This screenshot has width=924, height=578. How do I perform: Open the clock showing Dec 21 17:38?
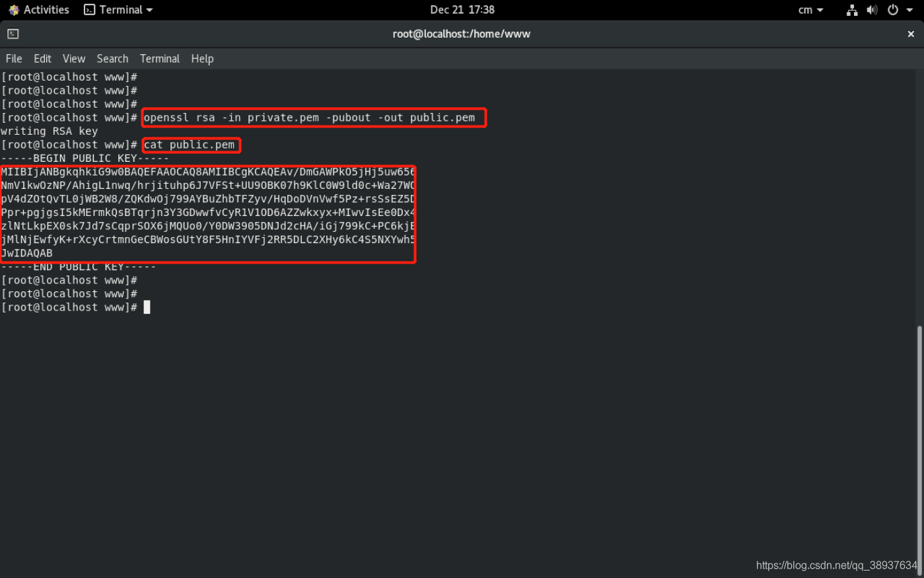(x=462, y=10)
